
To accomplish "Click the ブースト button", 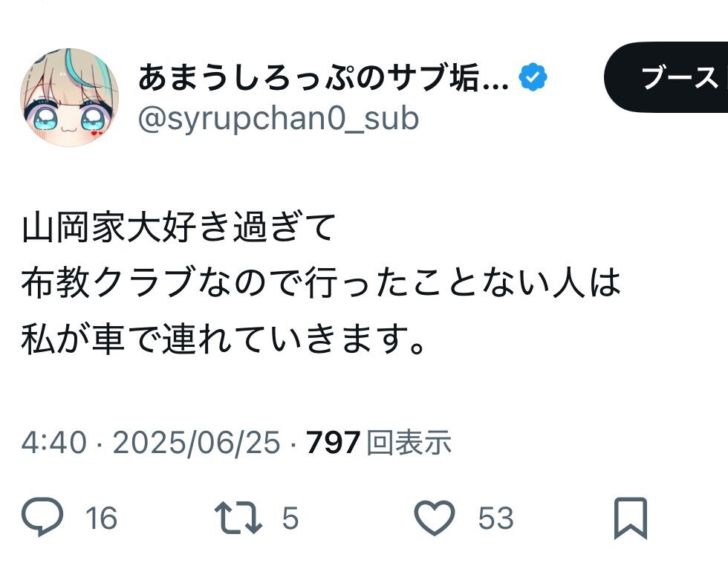I will 666,77.
